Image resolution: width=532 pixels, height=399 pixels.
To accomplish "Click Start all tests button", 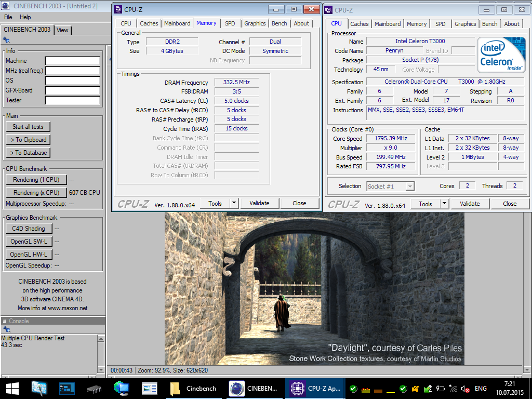I will (x=28, y=127).
